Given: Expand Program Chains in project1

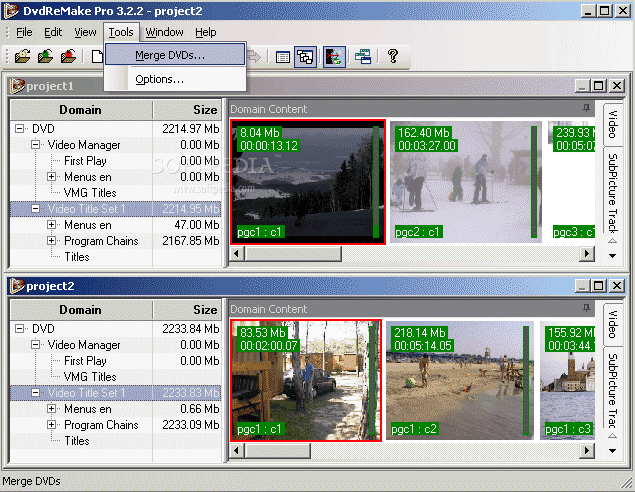Looking at the screenshot, I should point(51,241).
